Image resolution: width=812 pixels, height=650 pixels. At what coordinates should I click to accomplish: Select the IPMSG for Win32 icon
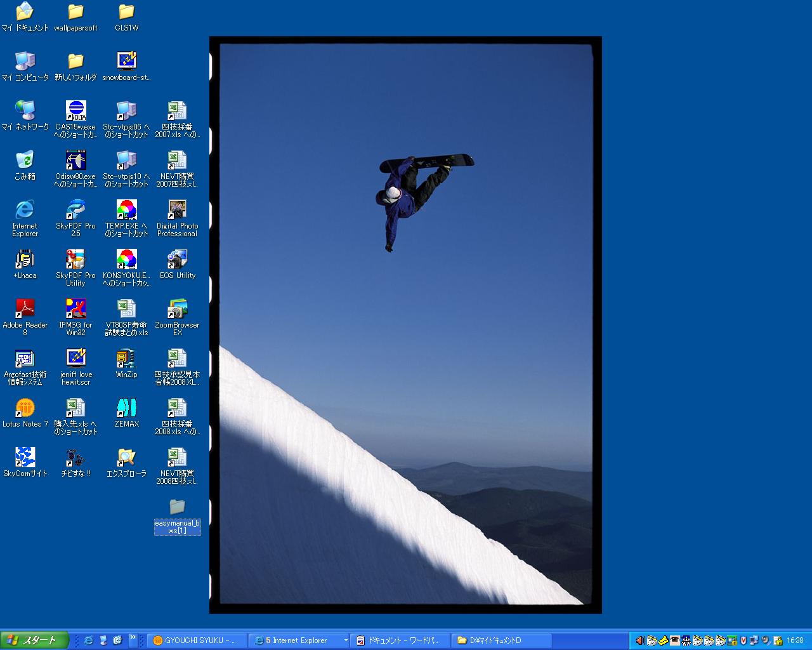click(x=75, y=317)
